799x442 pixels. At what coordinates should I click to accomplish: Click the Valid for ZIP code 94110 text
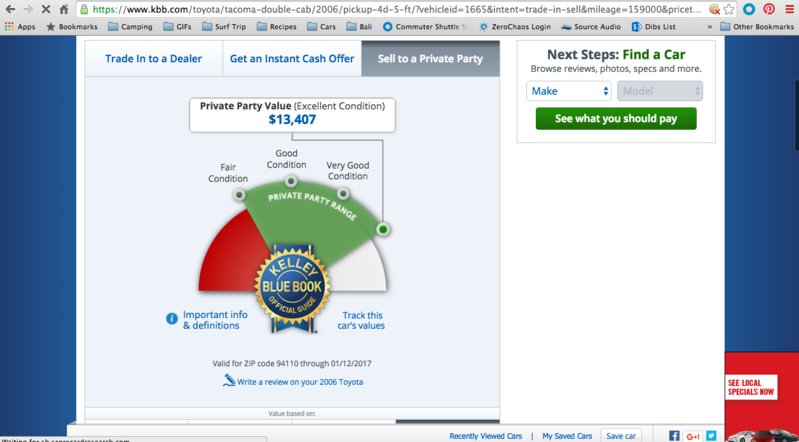tap(292, 363)
